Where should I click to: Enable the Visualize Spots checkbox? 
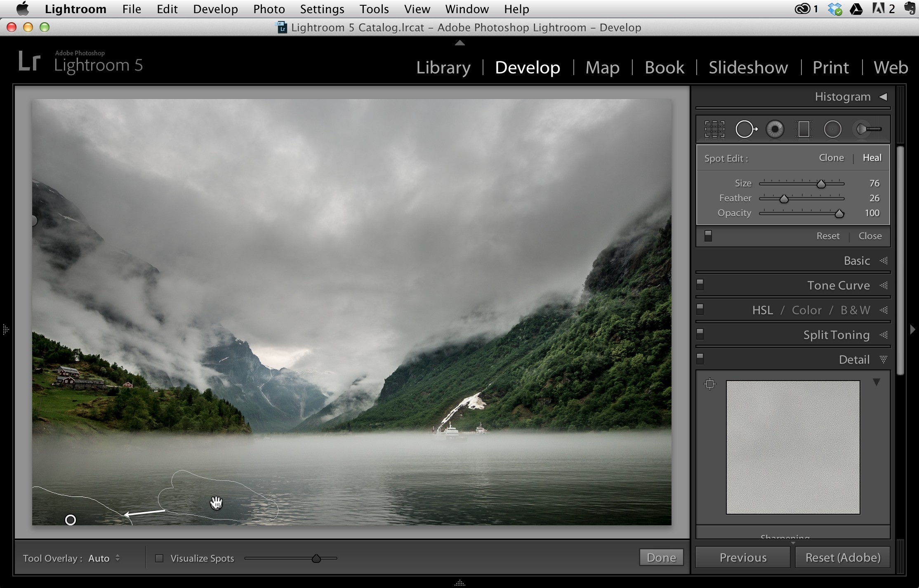[159, 558]
